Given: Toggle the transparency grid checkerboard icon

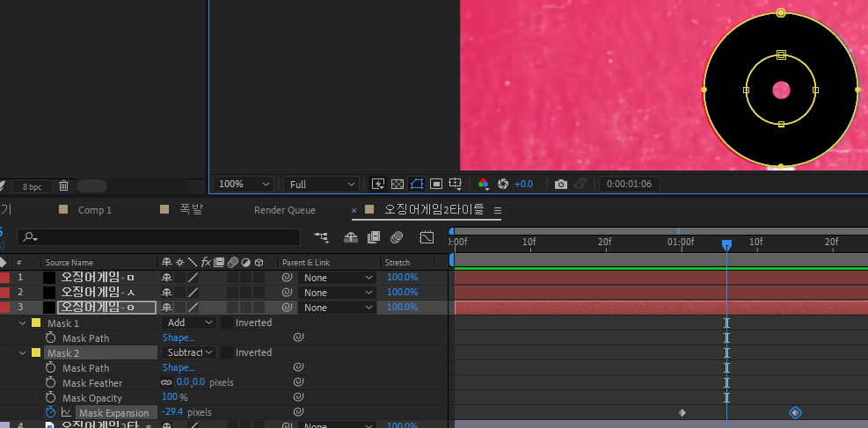Looking at the screenshot, I should [398, 185].
